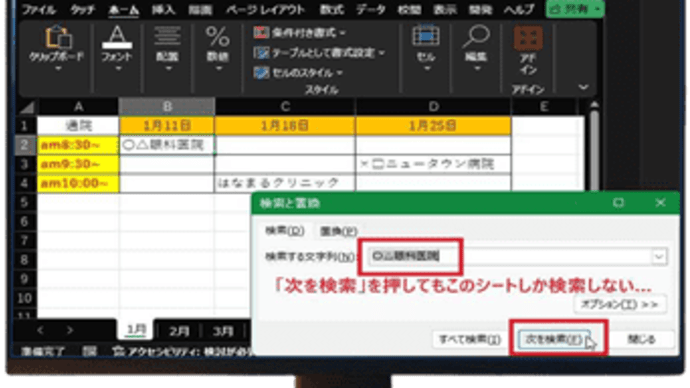Click the 閉じる button
This screenshot has width=690, height=388.
coord(642,339)
